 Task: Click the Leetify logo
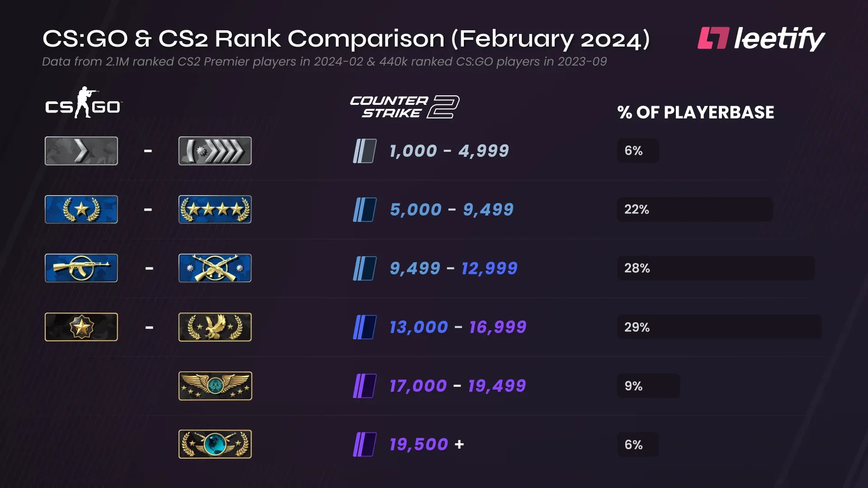[761, 39]
